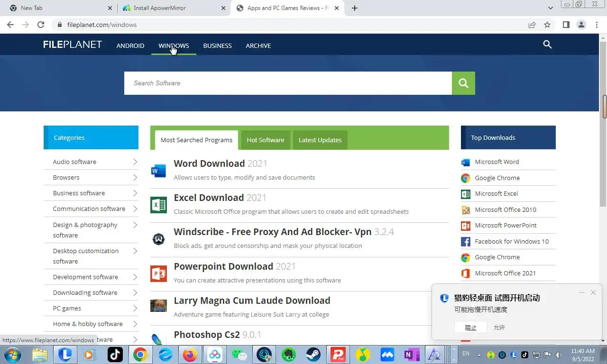This screenshot has height=364, width=607.
Task: Expand the Business software category arrow
Action: click(x=135, y=193)
